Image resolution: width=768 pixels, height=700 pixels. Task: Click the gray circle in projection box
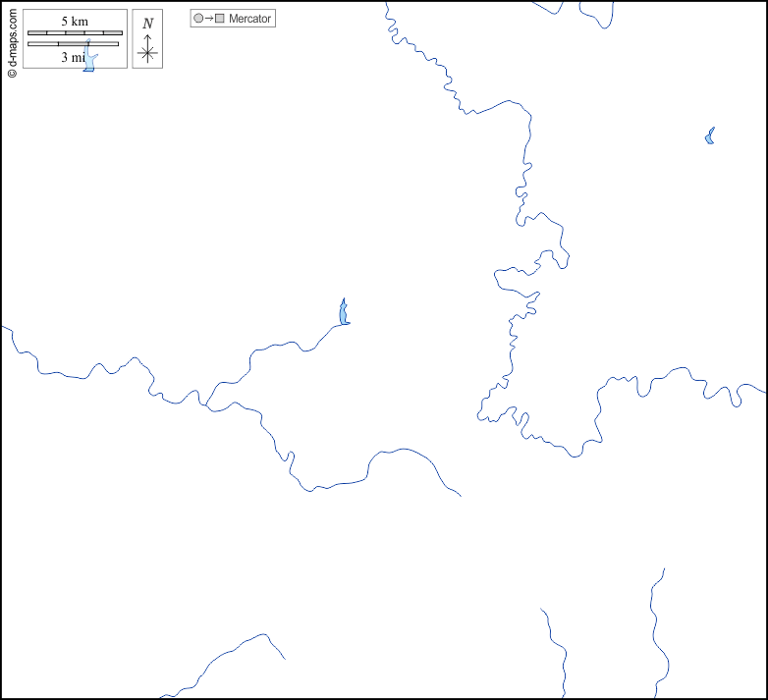click(x=198, y=19)
